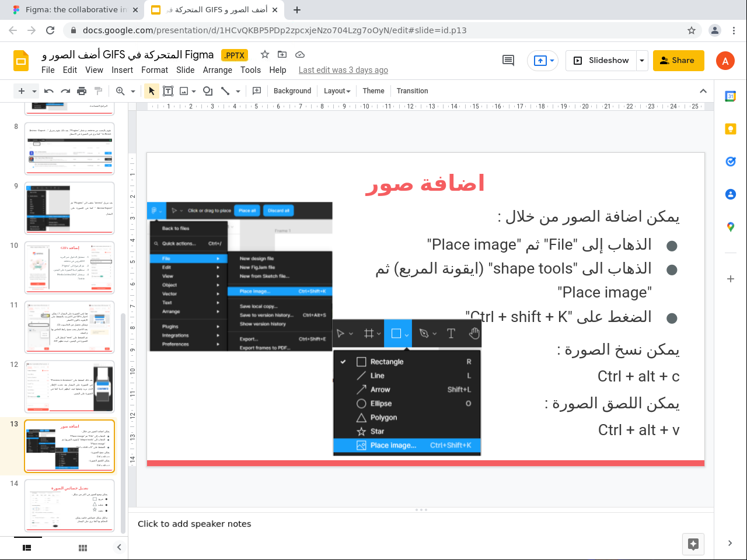Hide the menus with the toolbar chevron
Viewport: 747px width, 560px height.
[x=703, y=91]
